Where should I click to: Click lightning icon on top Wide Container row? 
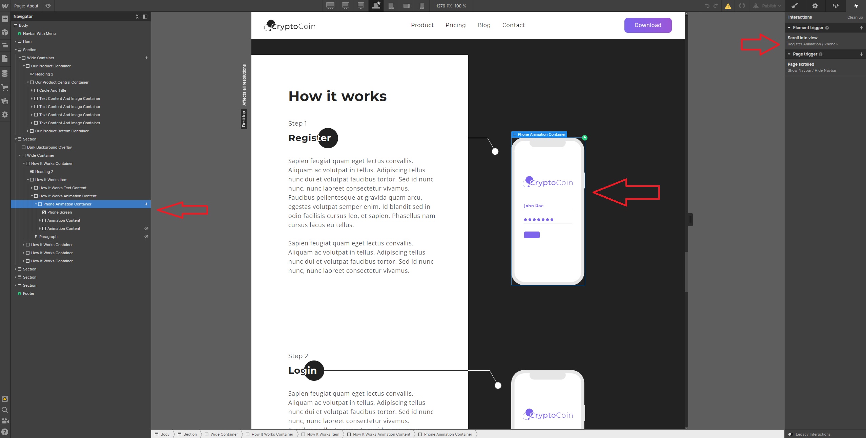[146, 58]
